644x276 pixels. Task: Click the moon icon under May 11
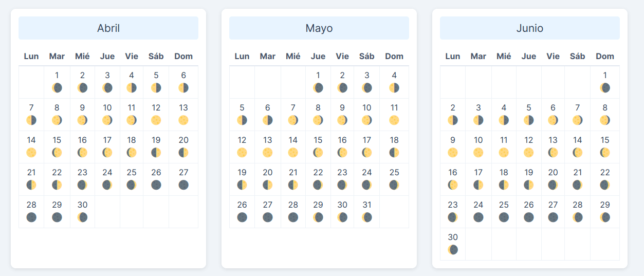click(394, 120)
